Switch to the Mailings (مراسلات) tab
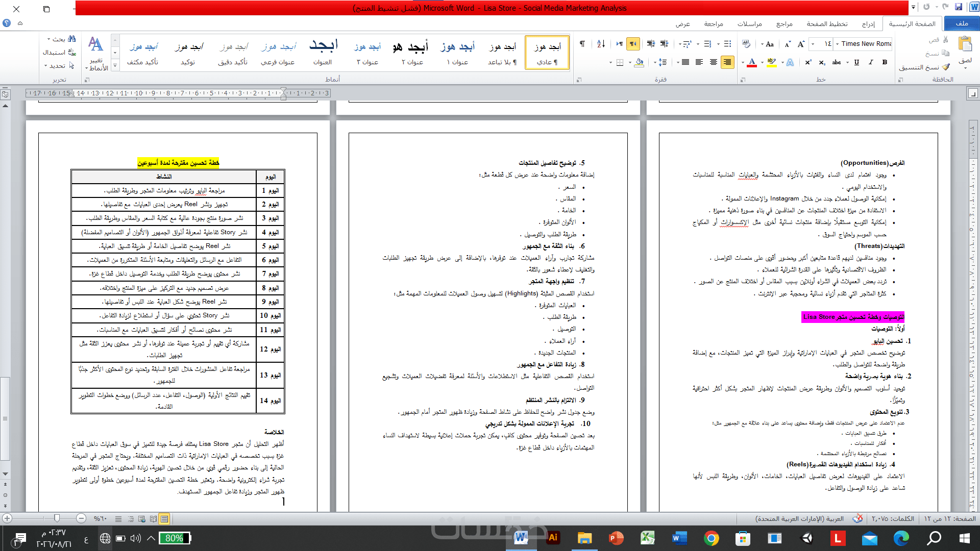Image resolution: width=980 pixels, height=551 pixels. coord(749,23)
